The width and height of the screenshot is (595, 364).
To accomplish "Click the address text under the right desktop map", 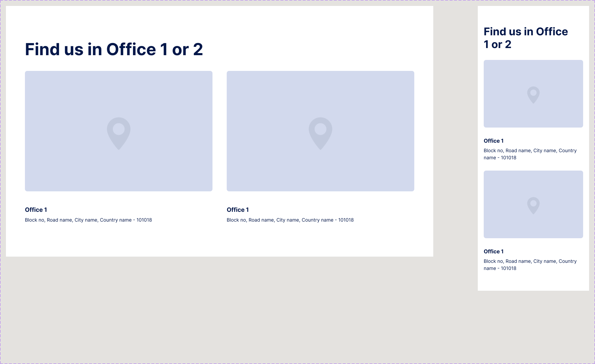I will [x=290, y=220].
